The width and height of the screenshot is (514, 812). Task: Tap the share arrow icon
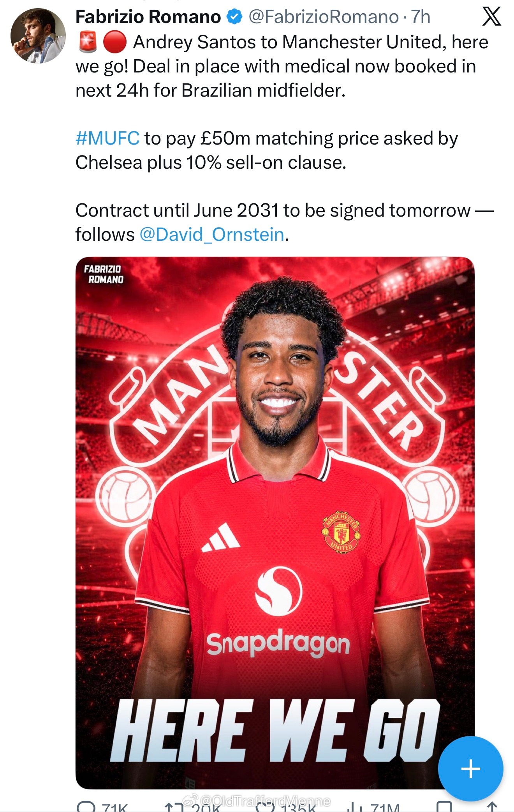point(492,807)
